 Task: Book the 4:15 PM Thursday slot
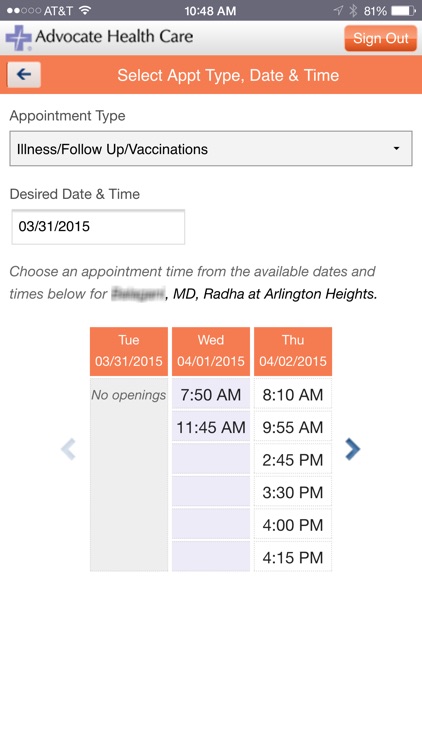[x=293, y=557]
